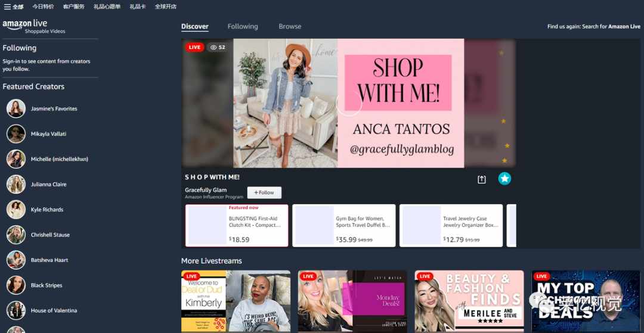Open 客户服务 in top navigation
Viewport: 644px width, 333px height.
tap(74, 7)
